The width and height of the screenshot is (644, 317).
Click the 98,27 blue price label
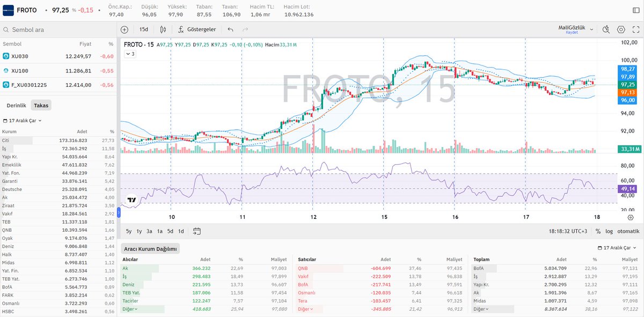point(628,69)
